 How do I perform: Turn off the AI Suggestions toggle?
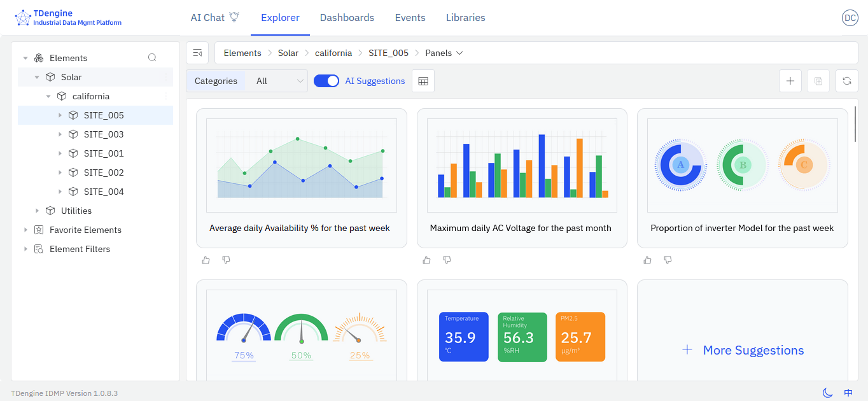326,81
